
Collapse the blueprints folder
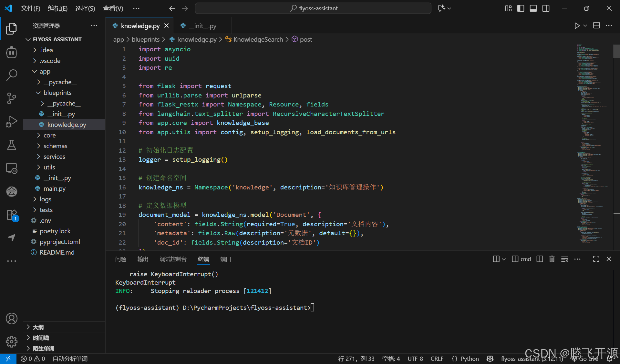point(57,93)
